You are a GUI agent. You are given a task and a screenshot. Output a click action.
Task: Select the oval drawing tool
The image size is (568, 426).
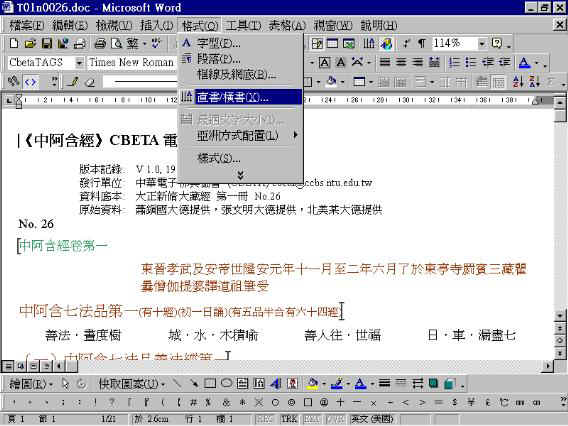pyautogui.click(x=226, y=383)
